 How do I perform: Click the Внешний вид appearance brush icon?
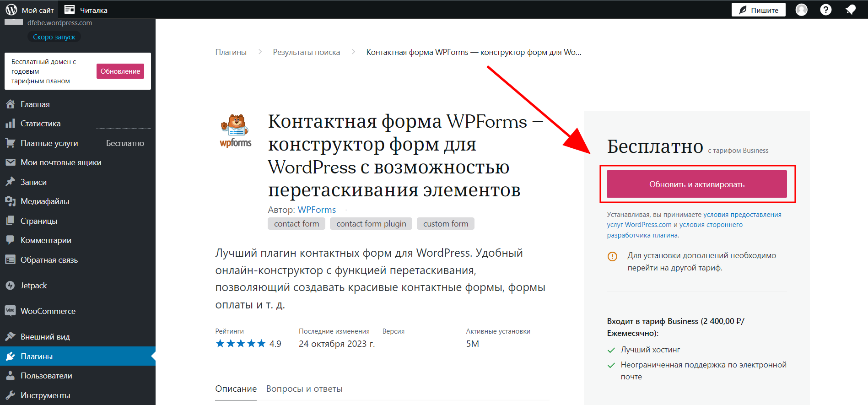10,337
